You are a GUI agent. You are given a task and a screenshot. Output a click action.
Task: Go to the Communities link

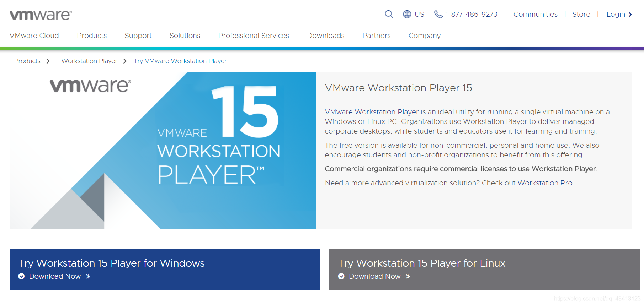click(536, 14)
